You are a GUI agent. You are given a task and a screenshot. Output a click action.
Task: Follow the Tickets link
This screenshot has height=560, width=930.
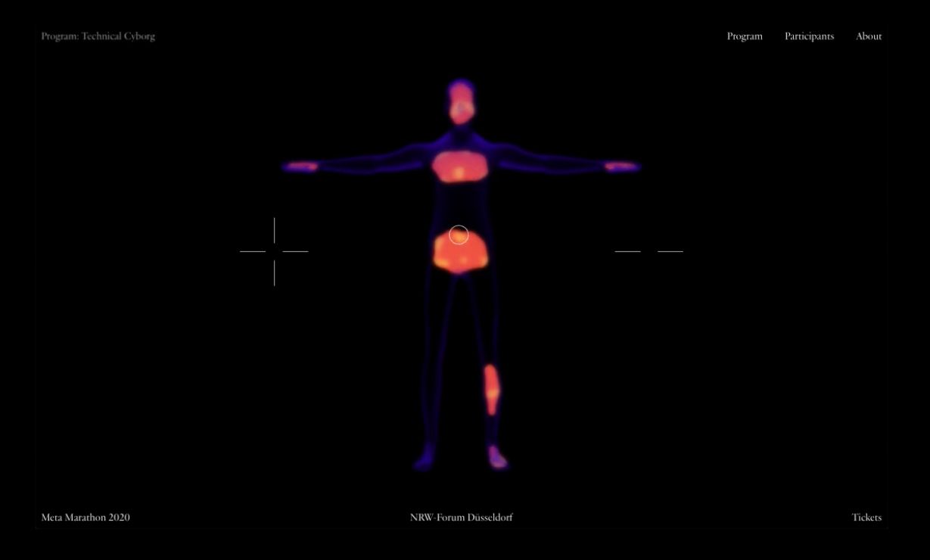(866, 518)
